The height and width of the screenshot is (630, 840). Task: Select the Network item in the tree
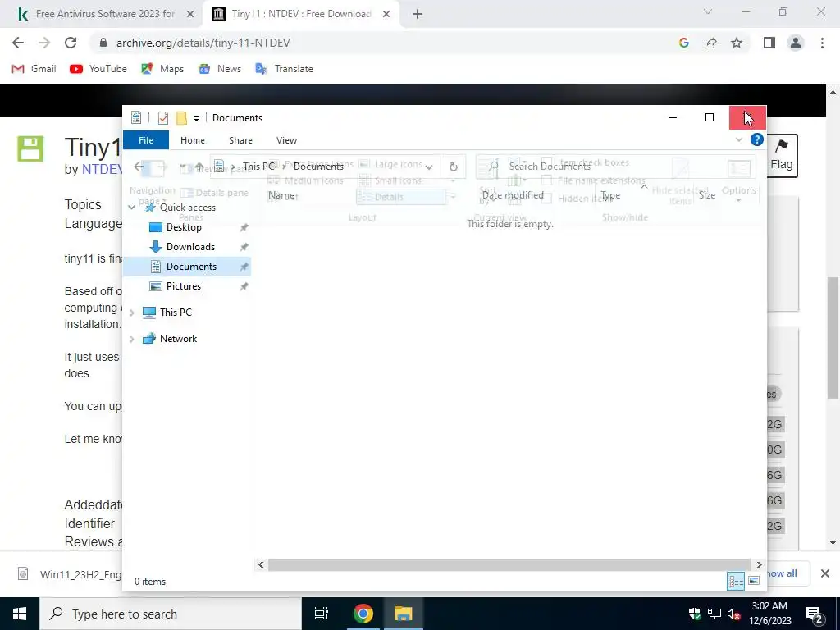click(178, 339)
